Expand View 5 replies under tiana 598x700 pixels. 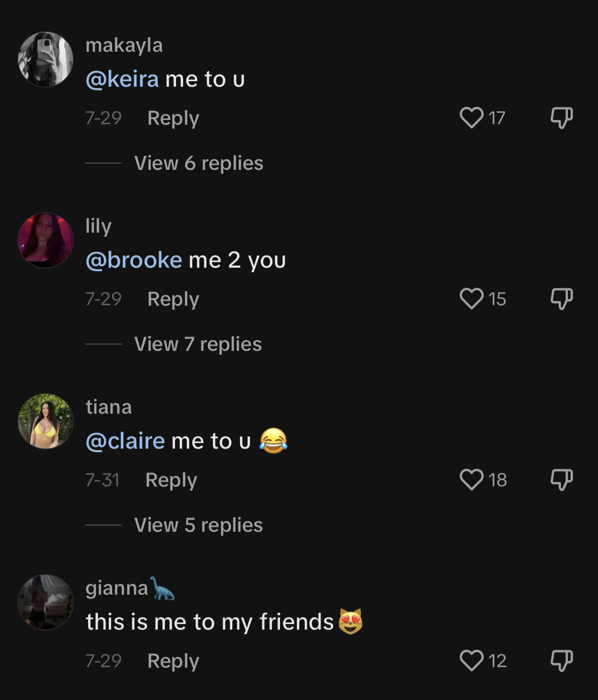click(199, 525)
